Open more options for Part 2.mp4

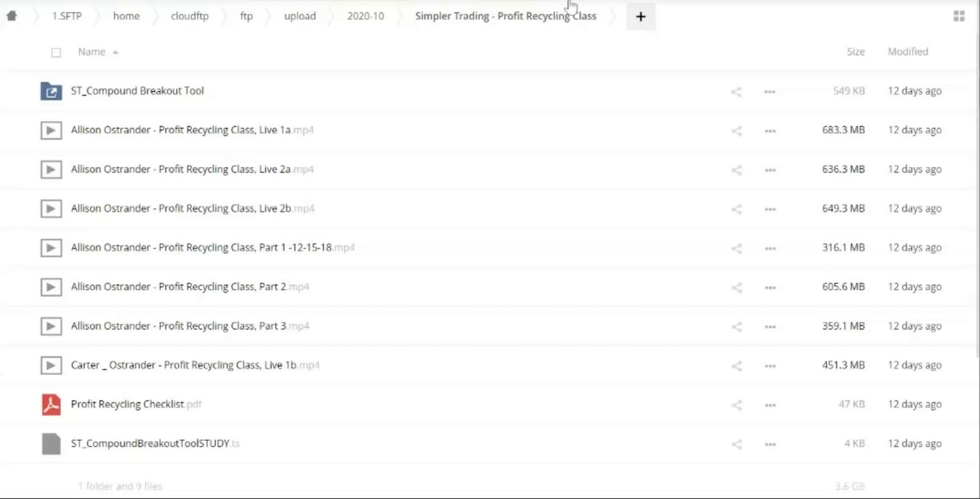point(769,288)
